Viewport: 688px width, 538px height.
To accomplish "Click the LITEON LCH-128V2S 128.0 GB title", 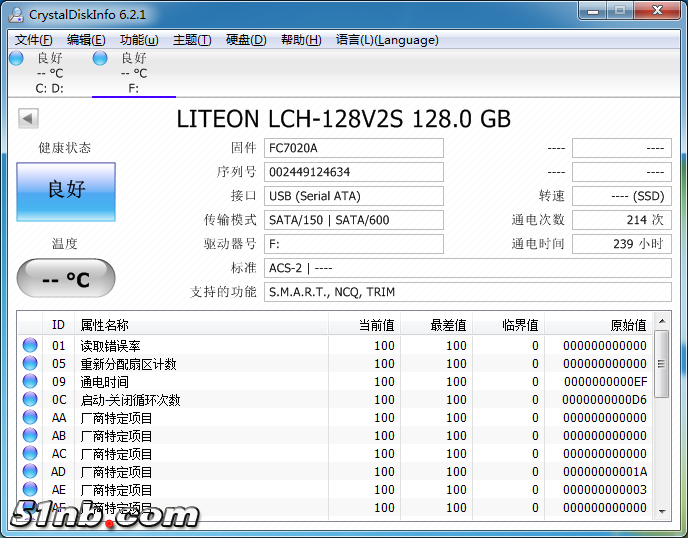I will pos(344,118).
